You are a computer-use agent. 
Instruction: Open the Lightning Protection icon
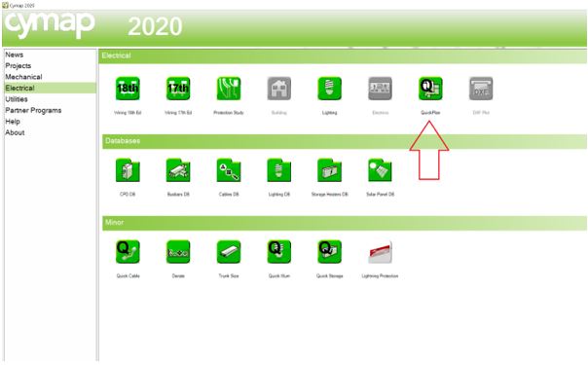pos(381,252)
